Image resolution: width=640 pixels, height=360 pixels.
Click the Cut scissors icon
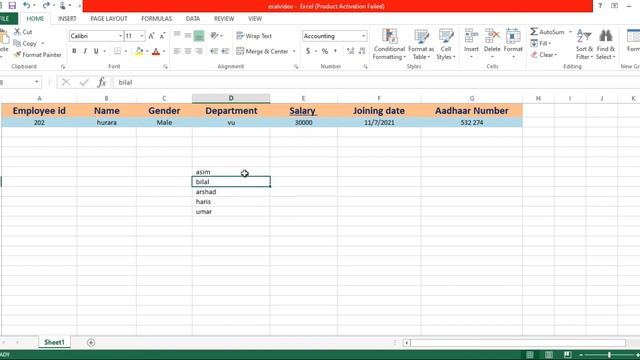(17, 31)
